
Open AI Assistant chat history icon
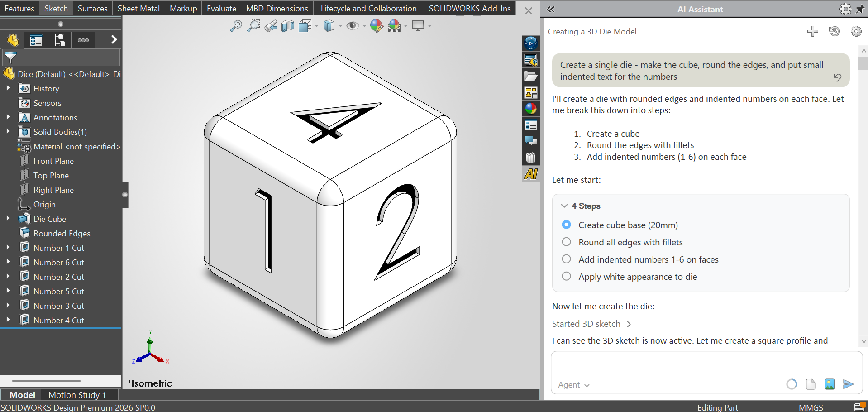tap(835, 31)
